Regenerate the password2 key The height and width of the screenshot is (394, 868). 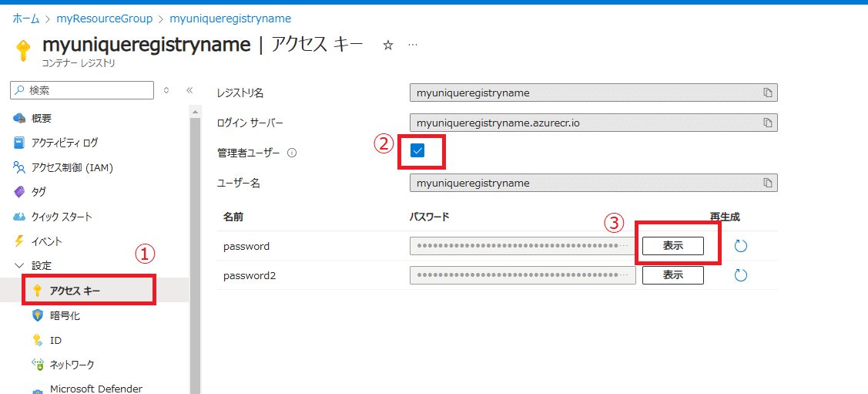(x=741, y=274)
